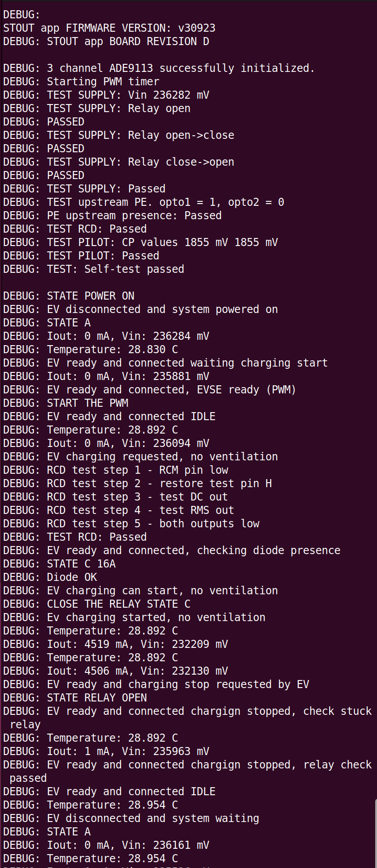
Task: Click RCD test step 3 line
Action: point(115,497)
